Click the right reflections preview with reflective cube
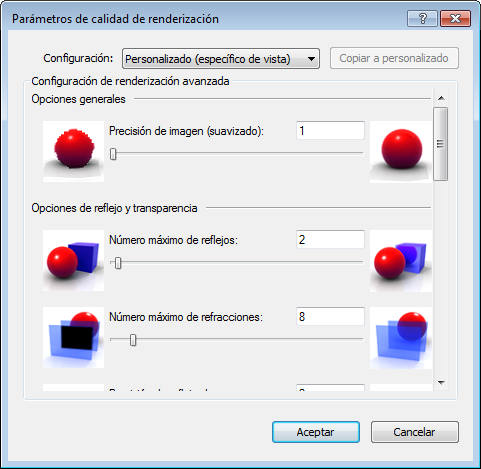481x469 pixels. point(401,261)
